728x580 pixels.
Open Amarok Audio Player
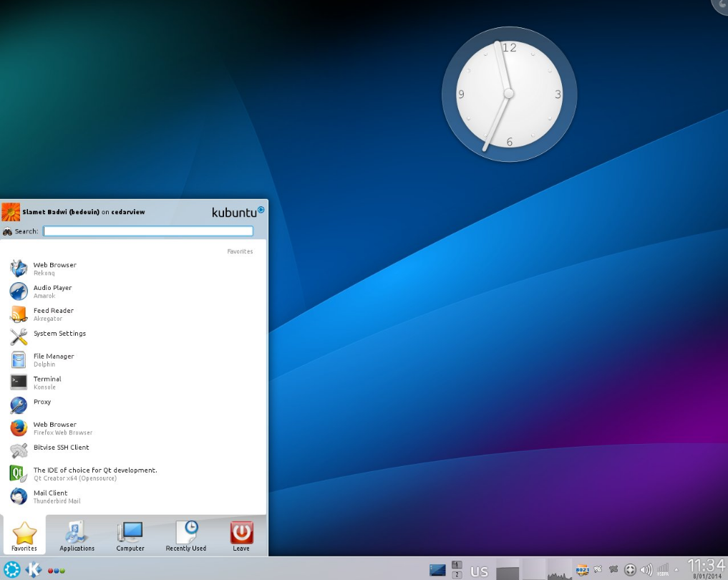[134, 291]
